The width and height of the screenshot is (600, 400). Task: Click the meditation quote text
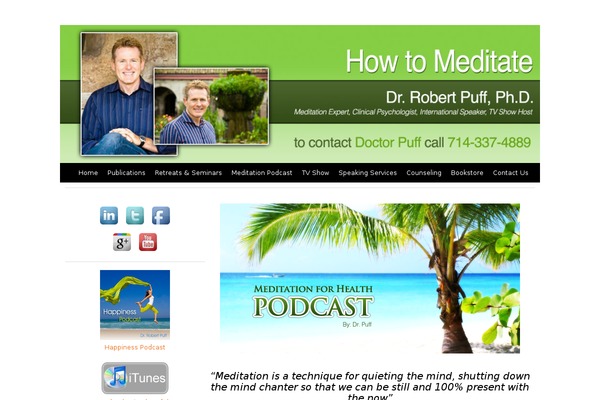pyautogui.click(x=370, y=386)
